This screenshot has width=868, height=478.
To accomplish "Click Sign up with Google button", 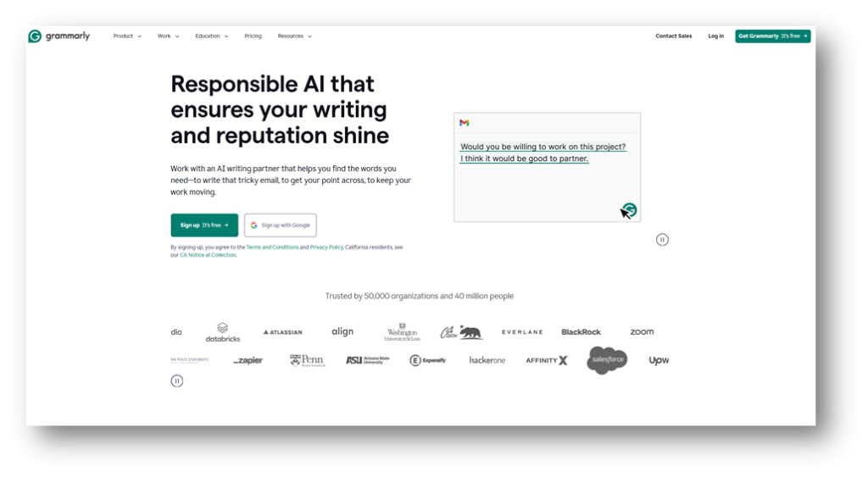I will (280, 225).
